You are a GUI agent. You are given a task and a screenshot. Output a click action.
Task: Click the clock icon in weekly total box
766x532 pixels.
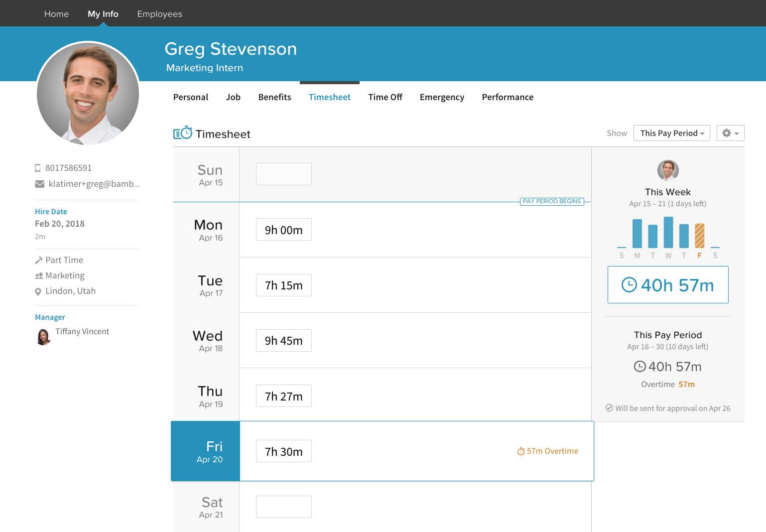[629, 285]
